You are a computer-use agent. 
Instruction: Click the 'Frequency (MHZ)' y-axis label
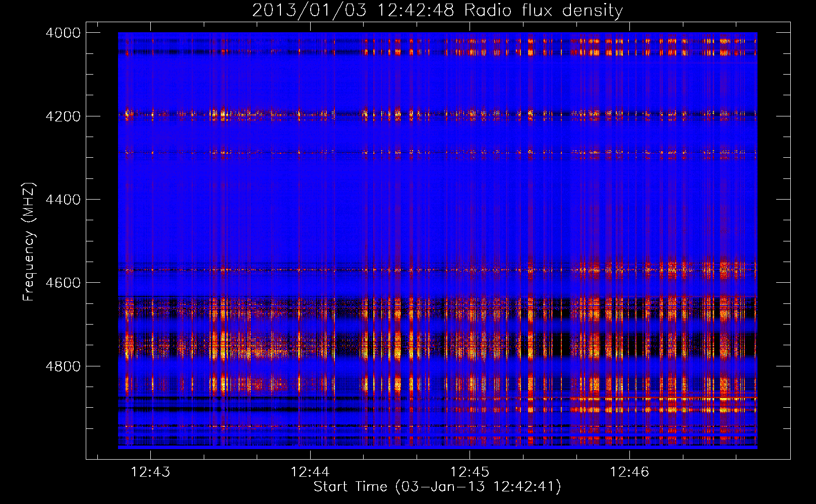[29, 242]
